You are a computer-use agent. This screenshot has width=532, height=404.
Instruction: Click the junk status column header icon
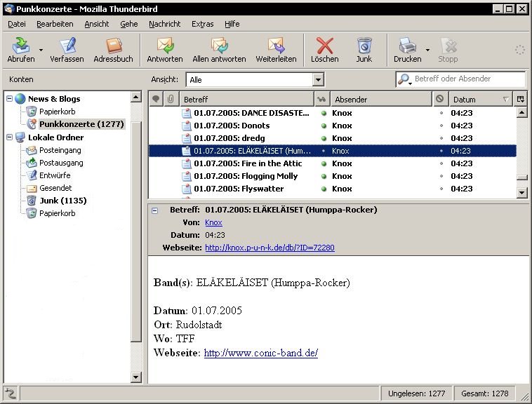click(x=440, y=99)
